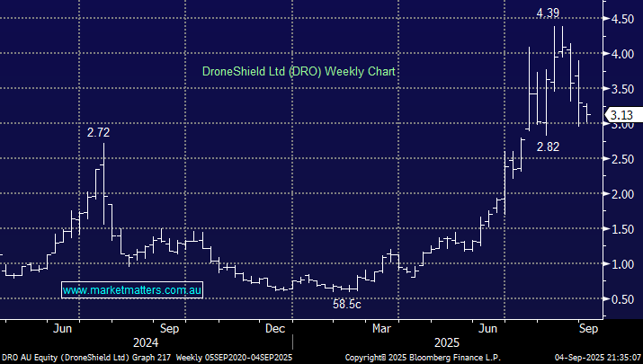Screen dimensions: 643x364
Task: Click the Sep 2024 x-axis label
Action: pyautogui.click(x=169, y=328)
